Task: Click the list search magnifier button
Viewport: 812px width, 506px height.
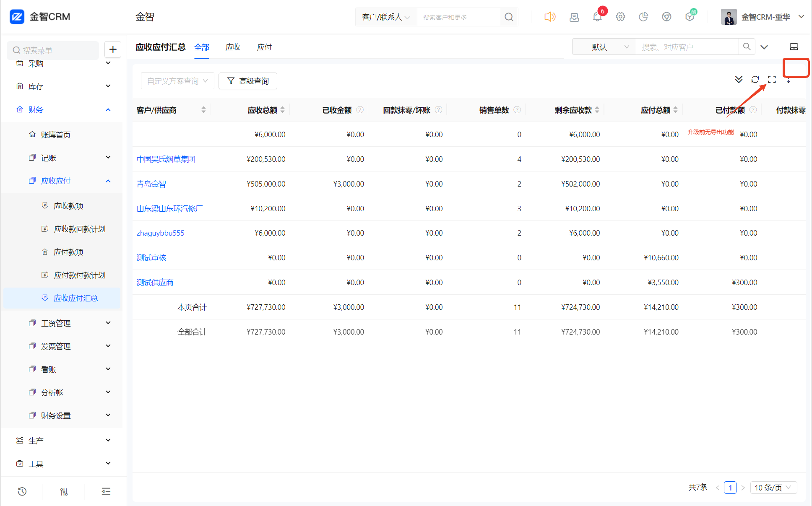Action: click(747, 47)
